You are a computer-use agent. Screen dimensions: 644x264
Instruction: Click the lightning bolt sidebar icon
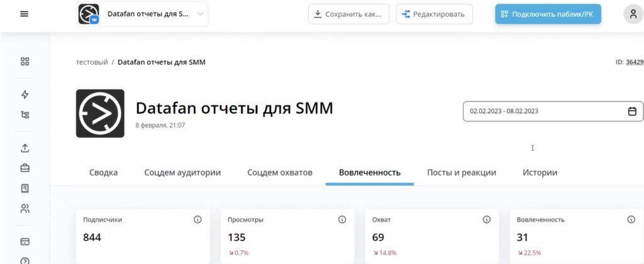pos(25,95)
